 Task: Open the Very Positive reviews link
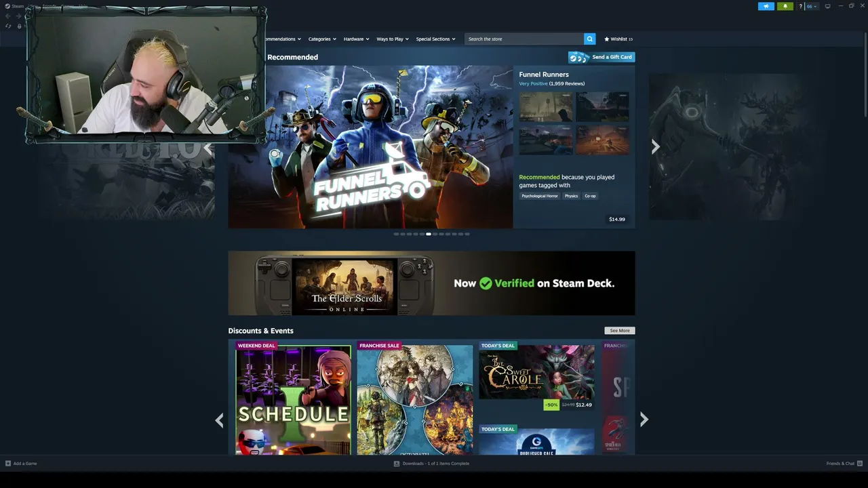click(x=533, y=83)
